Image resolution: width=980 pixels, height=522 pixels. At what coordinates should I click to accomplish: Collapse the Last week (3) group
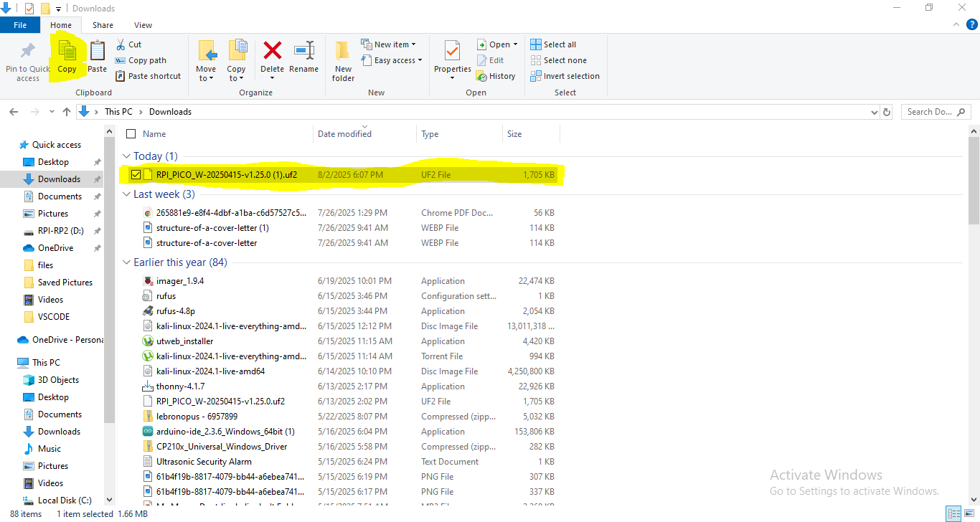click(126, 194)
